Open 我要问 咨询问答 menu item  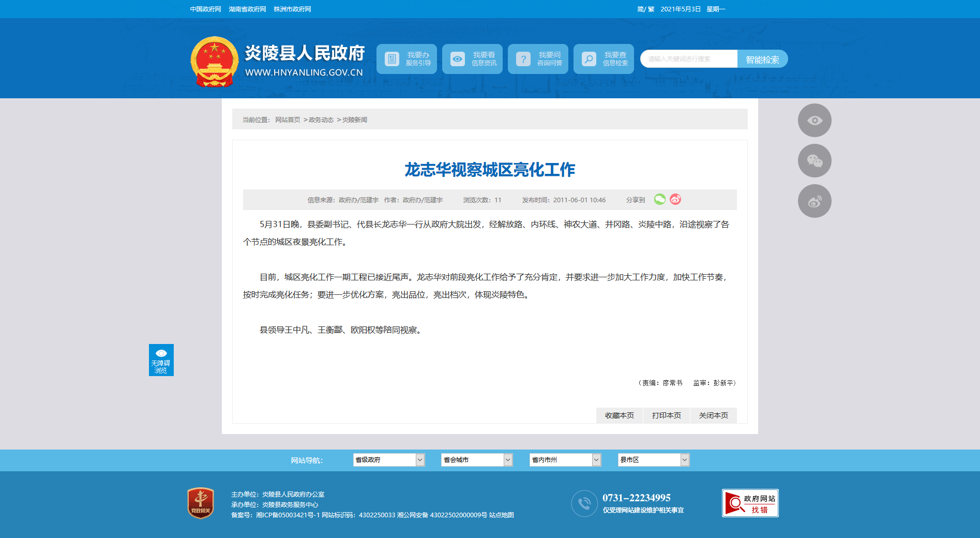click(x=538, y=59)
